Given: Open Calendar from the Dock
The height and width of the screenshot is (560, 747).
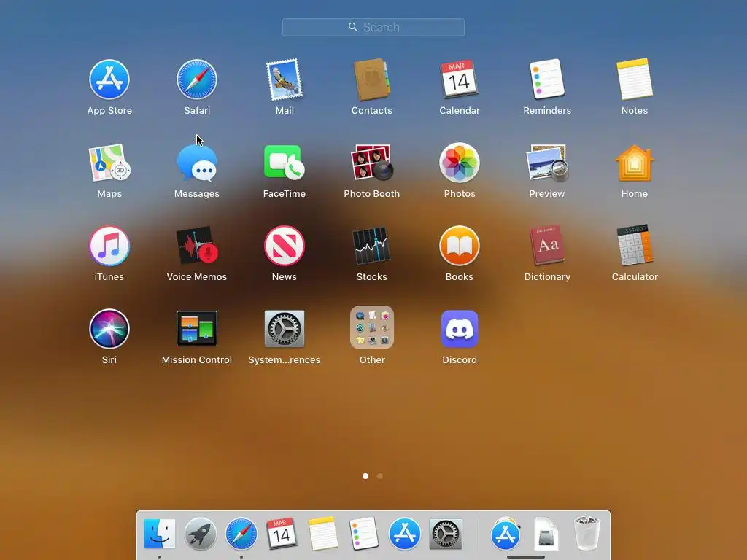Looking at the screenshot, I should point(282,534).
